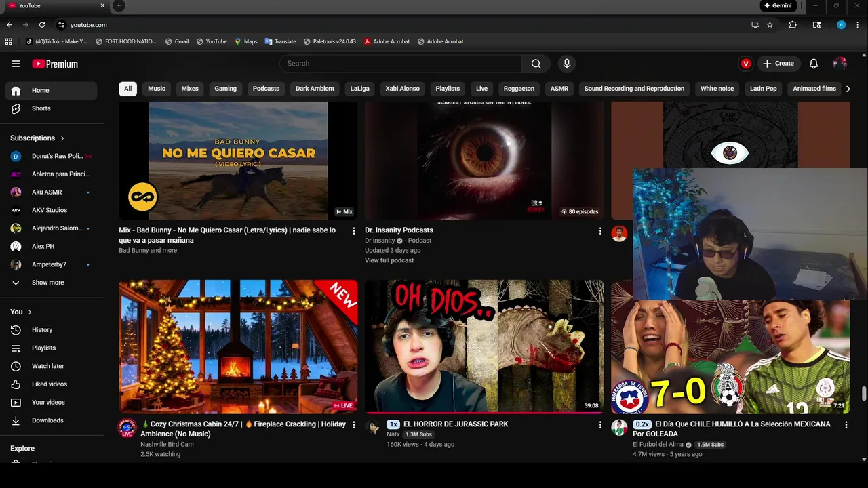868x488 pixels.
Task: Open options menu for Bad Bunny mix
Action: [353, 230]
